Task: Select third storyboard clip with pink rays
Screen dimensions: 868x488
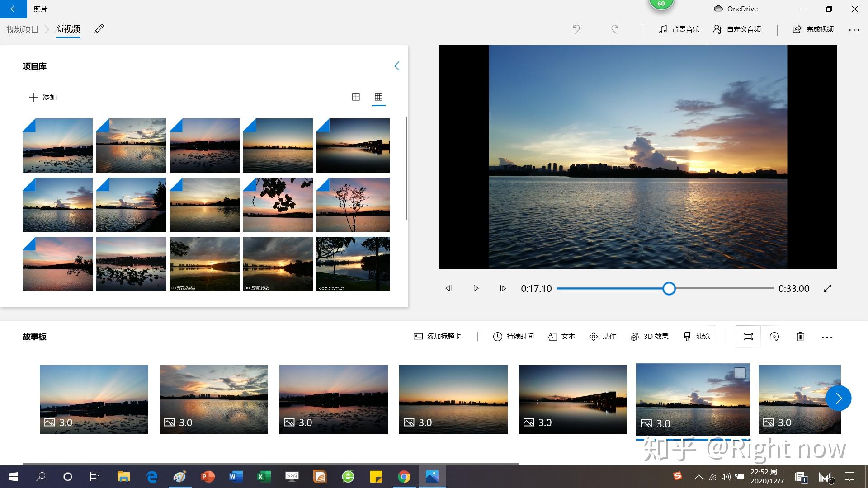Action: 334,399
